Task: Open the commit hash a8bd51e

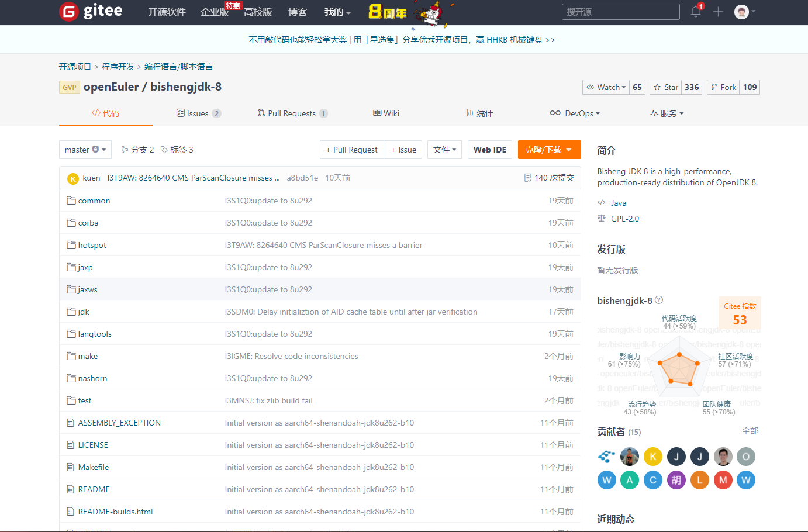Action: (x=302, y=178)
